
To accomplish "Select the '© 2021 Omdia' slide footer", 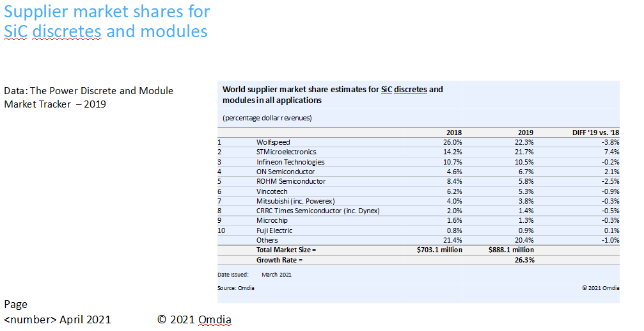I will point(194,319).
